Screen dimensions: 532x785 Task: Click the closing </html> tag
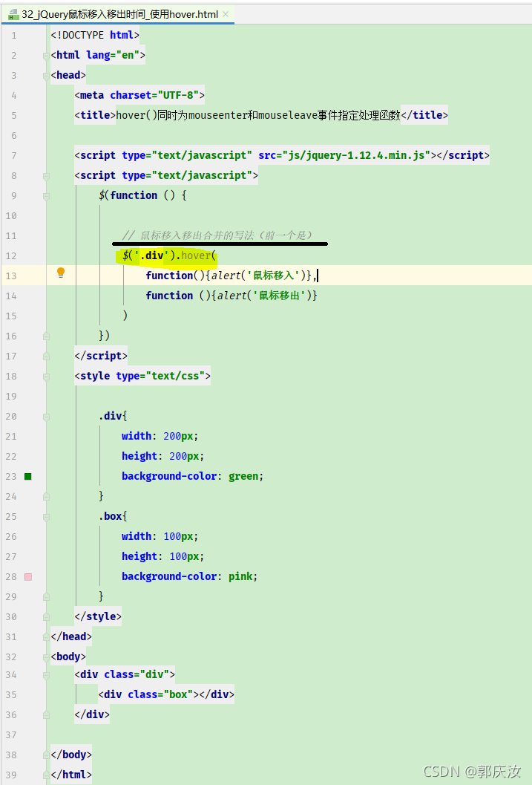[71, 775]
